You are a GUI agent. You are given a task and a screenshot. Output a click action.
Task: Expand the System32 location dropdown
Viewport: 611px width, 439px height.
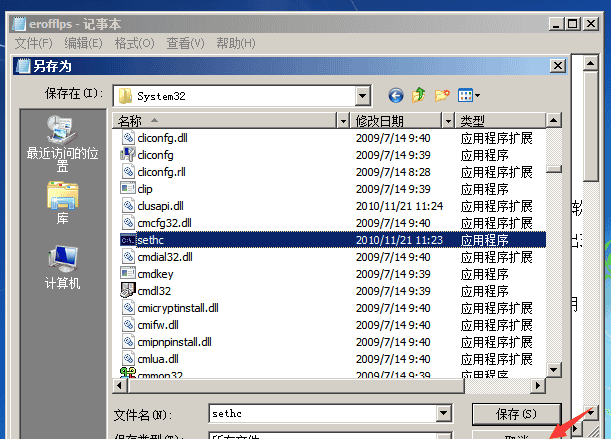tap(362, 95)
